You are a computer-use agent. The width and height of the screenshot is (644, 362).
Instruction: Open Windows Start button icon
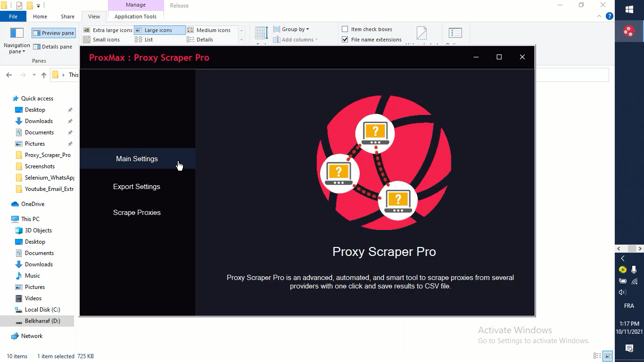629,9
